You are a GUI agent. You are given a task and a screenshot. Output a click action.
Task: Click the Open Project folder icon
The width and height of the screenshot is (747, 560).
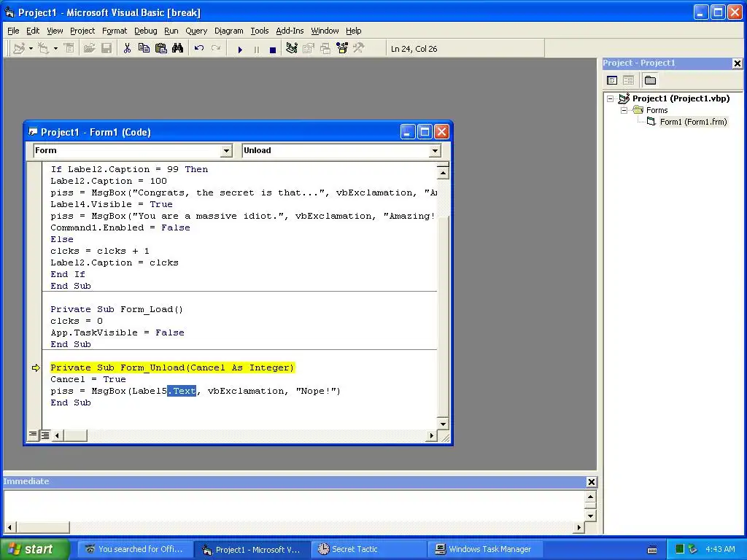point(89,49)
